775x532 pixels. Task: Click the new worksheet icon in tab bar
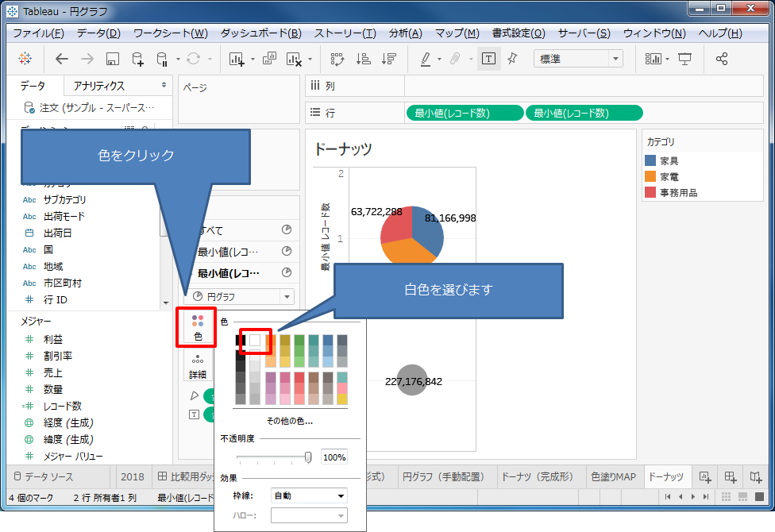[704, 476]
